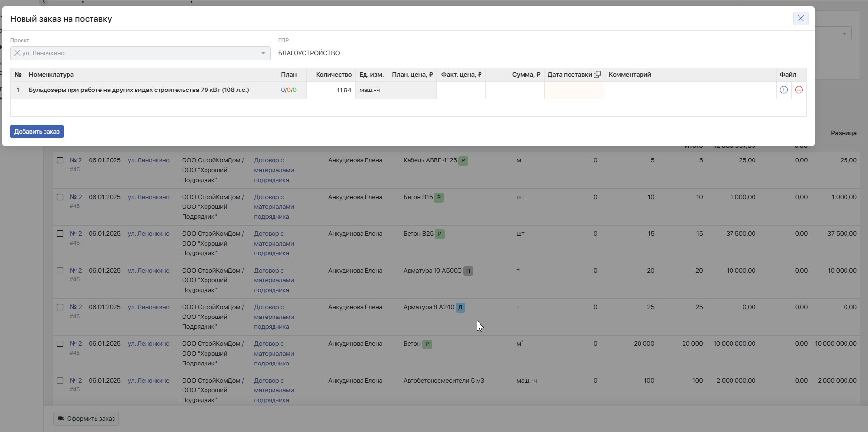
Task: Expand dropdown behind dialog at top right
Action: 845,34
